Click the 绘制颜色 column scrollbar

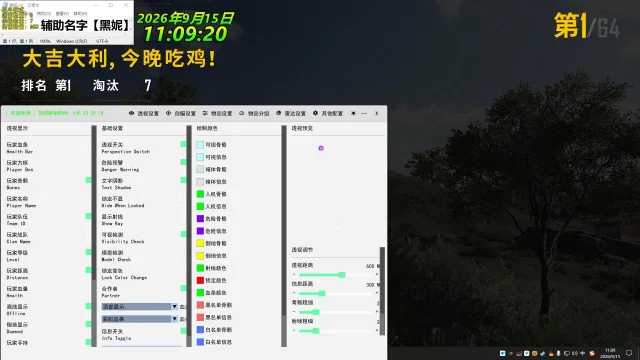(x=284, y=236)
